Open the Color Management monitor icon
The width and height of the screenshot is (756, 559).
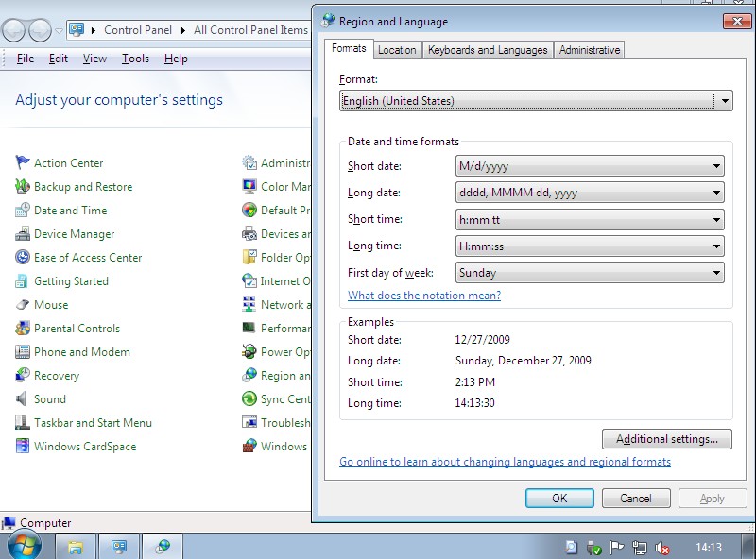[x=249, y=187]
